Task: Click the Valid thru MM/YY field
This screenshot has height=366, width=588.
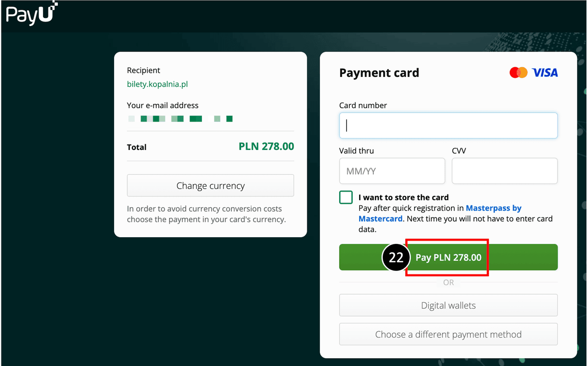Action: (x=392, y=171)
